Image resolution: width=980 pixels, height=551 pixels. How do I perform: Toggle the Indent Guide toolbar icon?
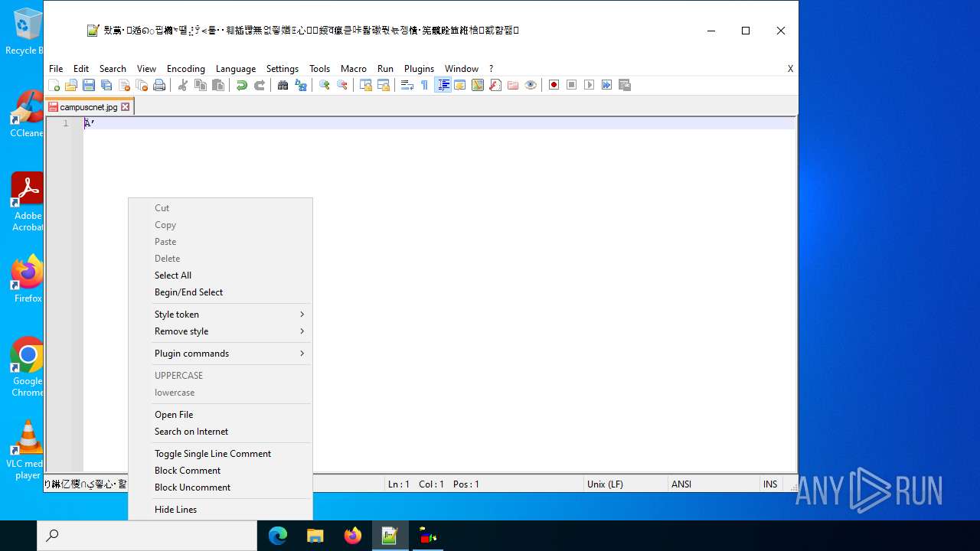point(443,85)
